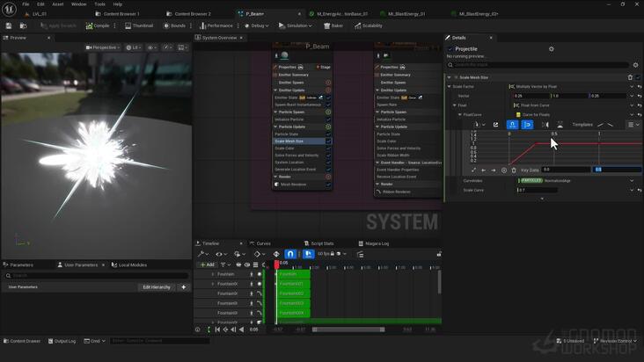Jump to the timeline start
This screenshot has height=362, width=644.
coord(217,329)
